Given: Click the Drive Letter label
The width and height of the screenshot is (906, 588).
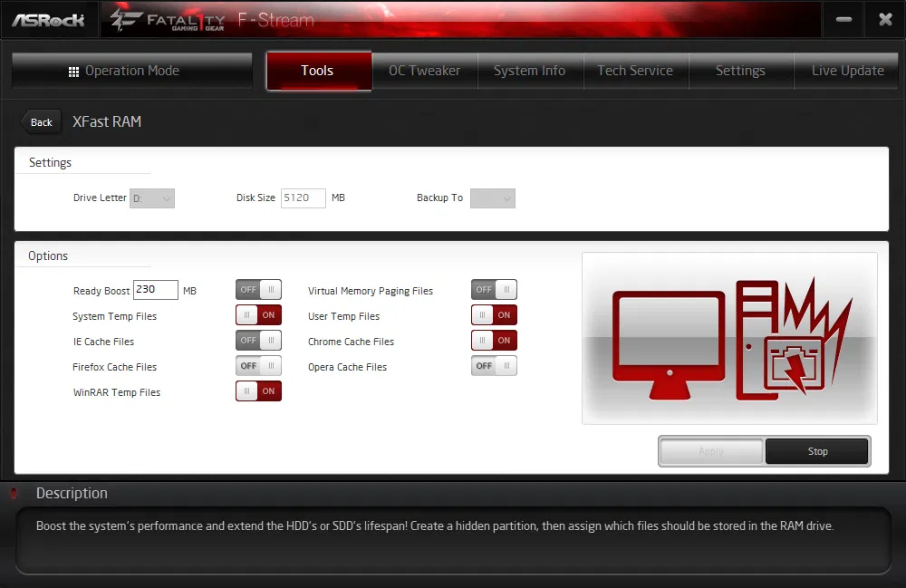Looking at the screenshot, I should pyautogui.click(x=100, y=198).
